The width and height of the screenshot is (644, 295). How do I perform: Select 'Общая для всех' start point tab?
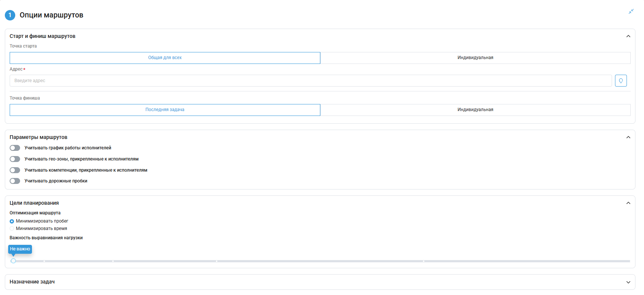(x=165, y=58)
